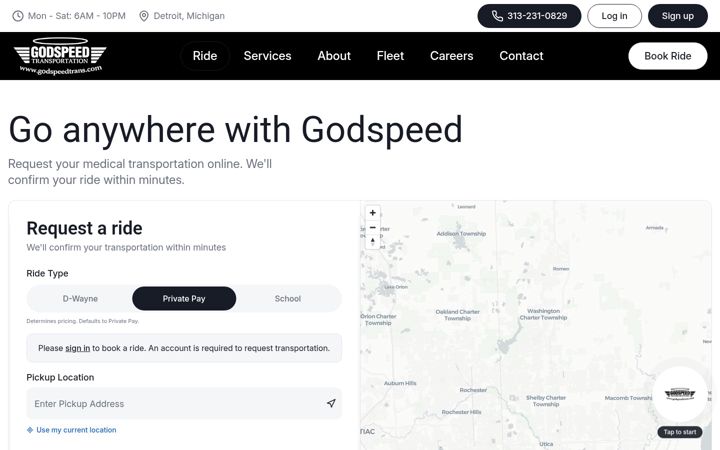Click Use my current location

(72, 430)
